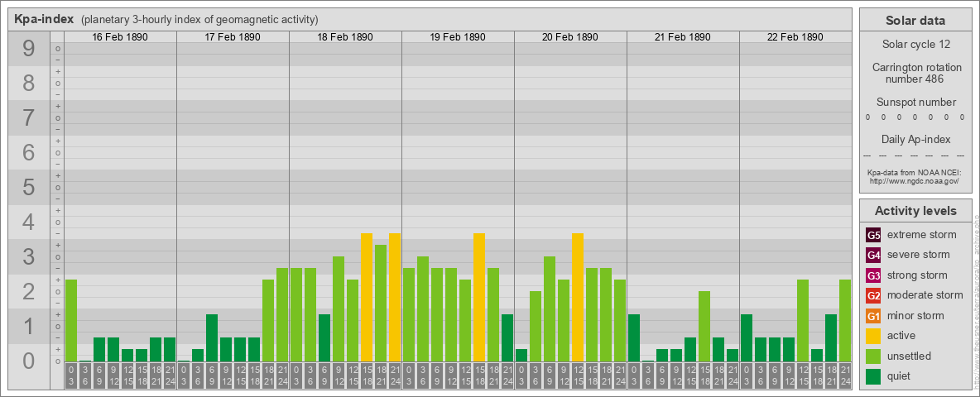The image size is (980, 397).
Task: Click the '17 Feb 1890' date header
Action: [233, 37]
